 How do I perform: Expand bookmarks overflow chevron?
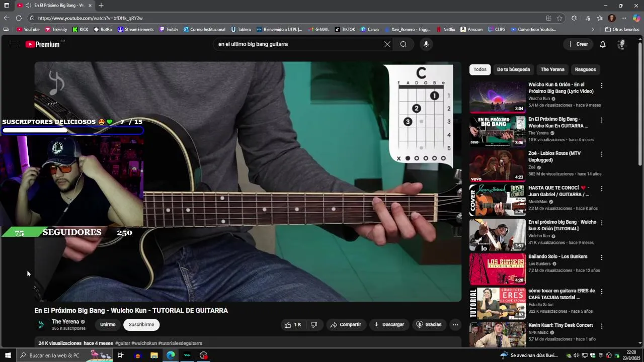[592, 29]
